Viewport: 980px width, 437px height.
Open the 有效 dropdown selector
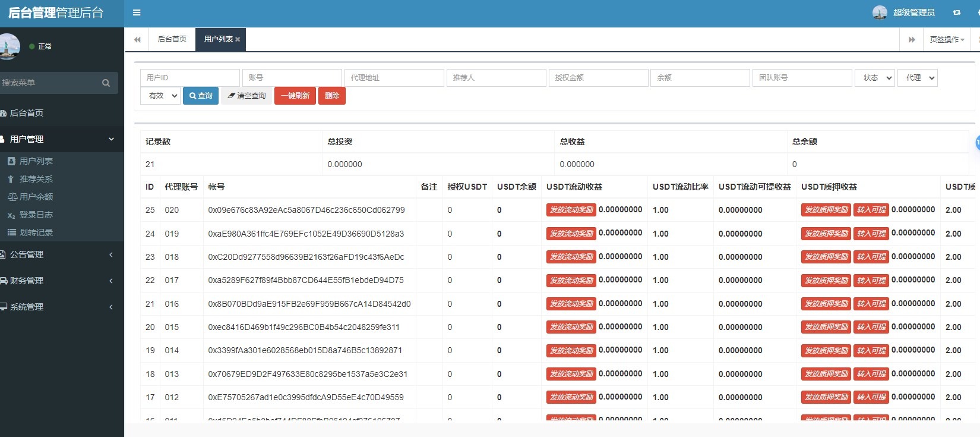[160, 96]
